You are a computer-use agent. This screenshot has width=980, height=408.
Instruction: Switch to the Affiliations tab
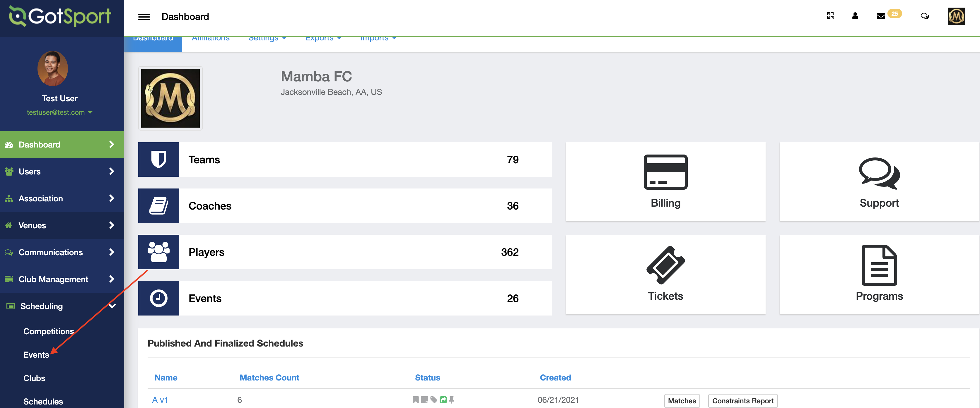pyautogui.click(x=210, y=38)
